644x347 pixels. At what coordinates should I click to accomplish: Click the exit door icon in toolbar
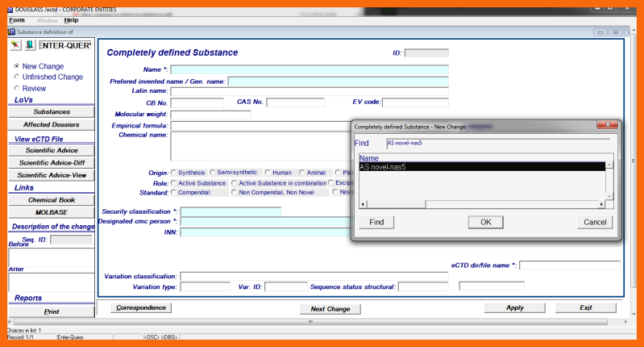click(30, 45)
